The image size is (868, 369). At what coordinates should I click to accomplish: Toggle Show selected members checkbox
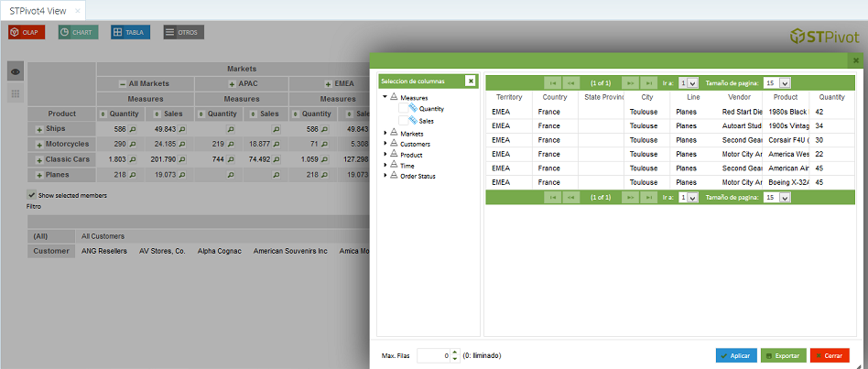(32, 195)
